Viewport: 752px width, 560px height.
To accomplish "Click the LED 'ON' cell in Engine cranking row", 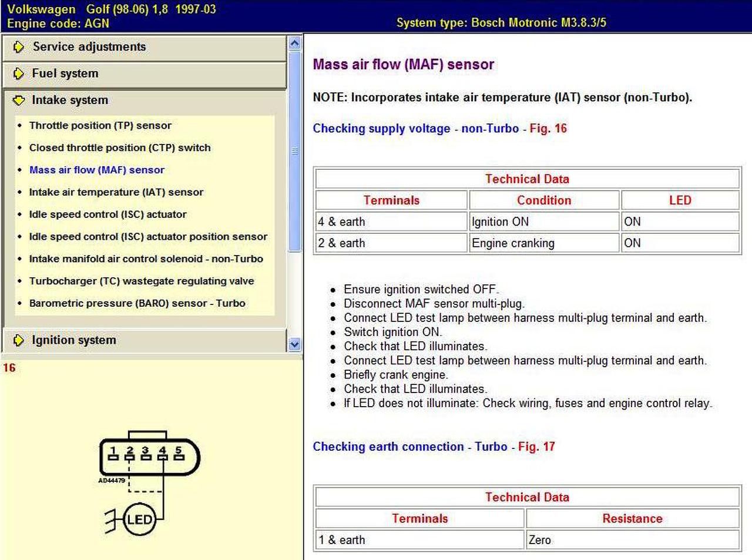I will point(680,243).
